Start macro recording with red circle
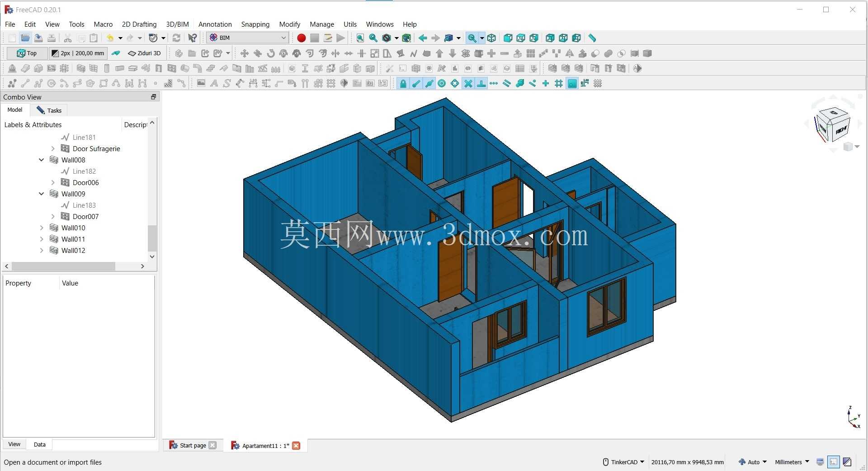868x471 pixels. [301, 38]
